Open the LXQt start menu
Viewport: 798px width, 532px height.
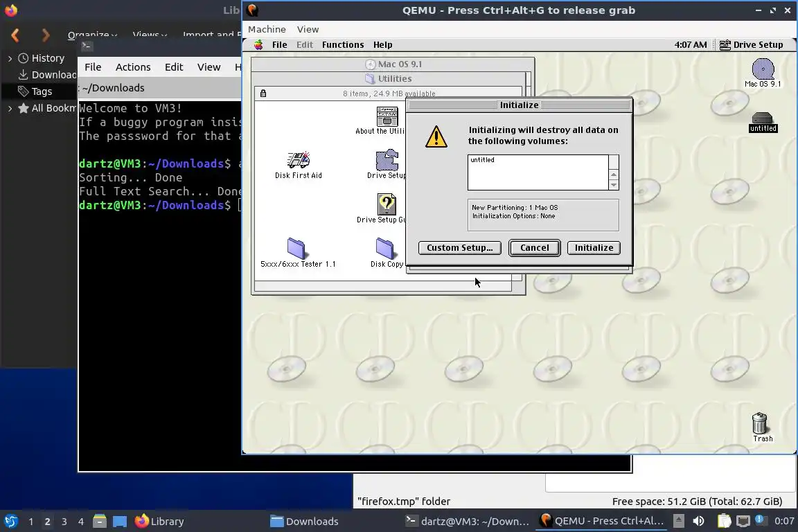point(10,522)
